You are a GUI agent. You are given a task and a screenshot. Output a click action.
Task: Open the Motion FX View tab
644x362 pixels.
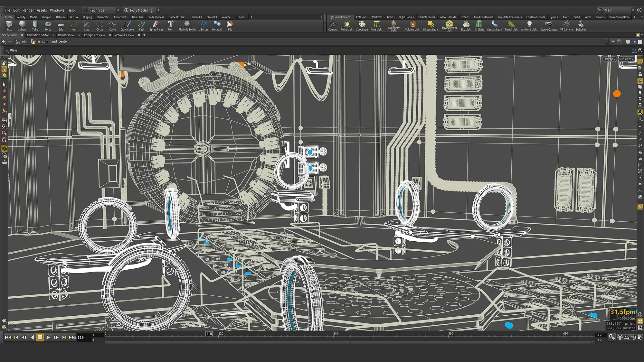124,35
